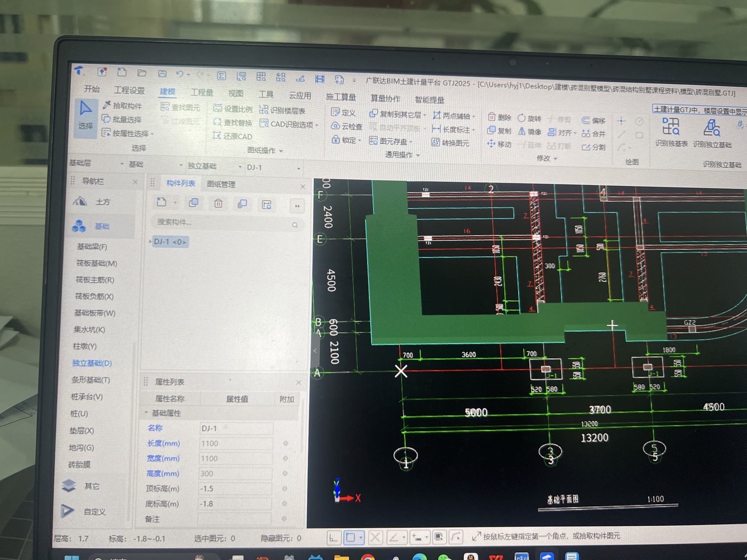Click the cross-select X icon in status bar
Image resolution: width=747 pixels, height=560 pixels.
(x=375, y=537)
